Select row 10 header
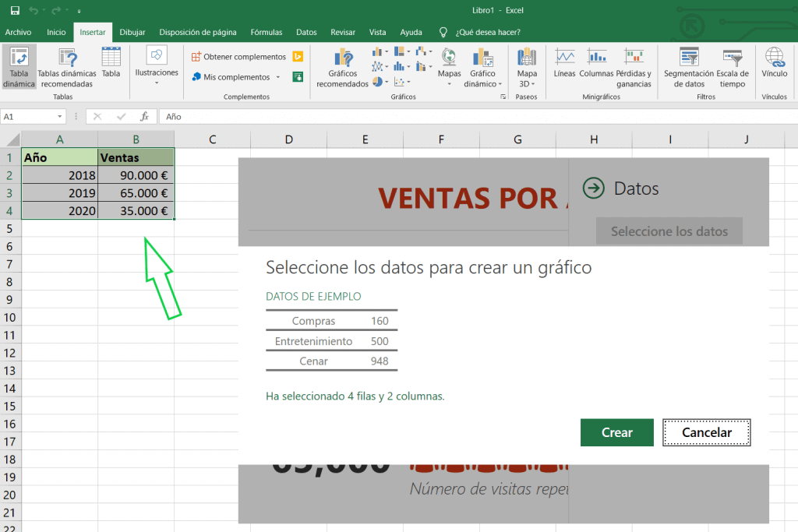 coord(10,317)
